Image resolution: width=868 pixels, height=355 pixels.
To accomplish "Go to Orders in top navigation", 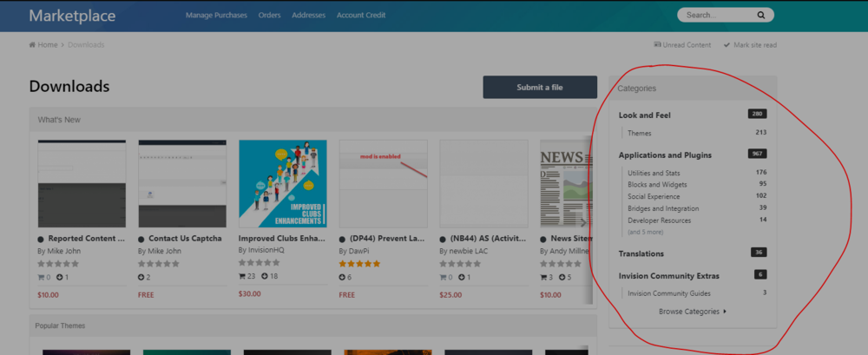I will click(269, 15).
